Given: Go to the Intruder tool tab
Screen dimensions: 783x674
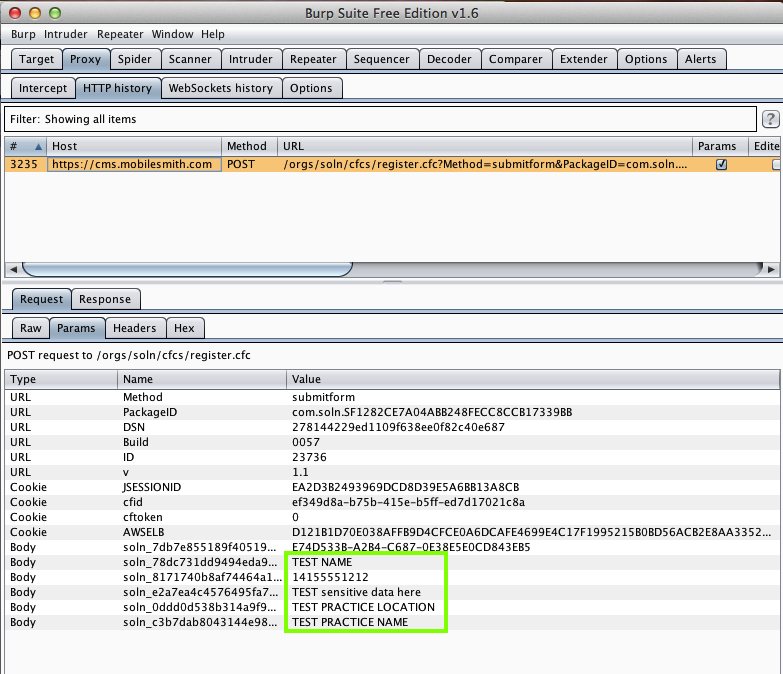Looking at the screenshot, I should coord(251,59).
